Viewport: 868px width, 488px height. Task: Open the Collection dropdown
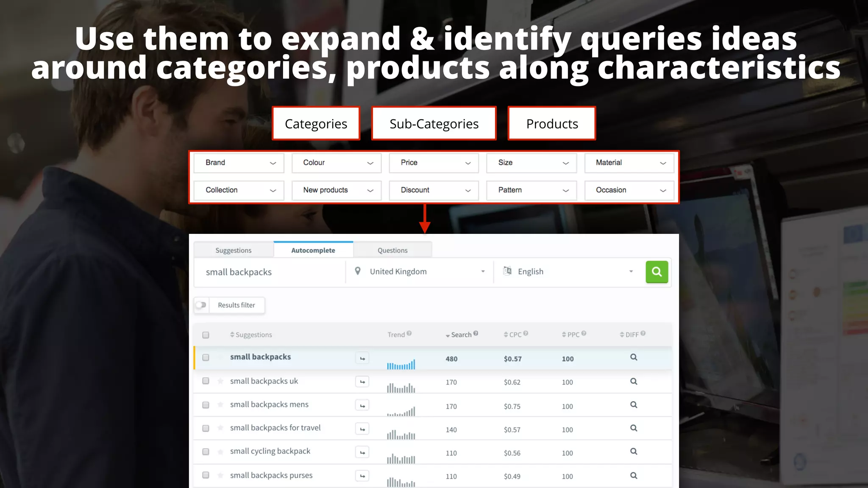point(239,191)
